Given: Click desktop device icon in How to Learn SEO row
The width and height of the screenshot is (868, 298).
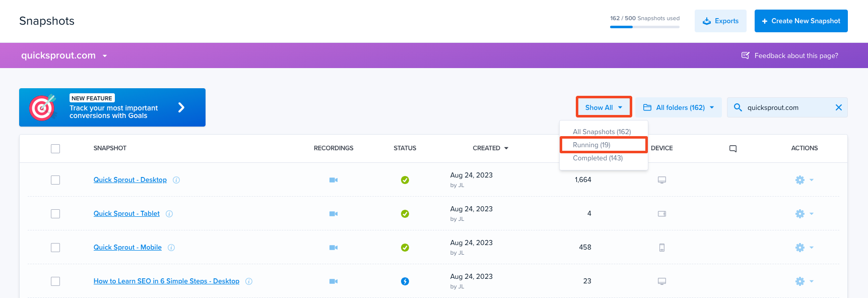Looking at the screenshot, I should pos(662,281).
